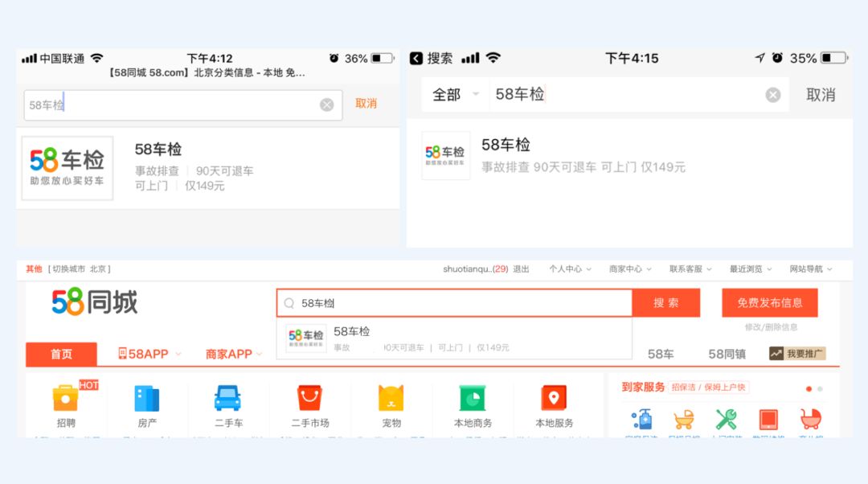Tap the location arrow in right status bar
The width and height of the screenshot is (868, 484).
759,58
